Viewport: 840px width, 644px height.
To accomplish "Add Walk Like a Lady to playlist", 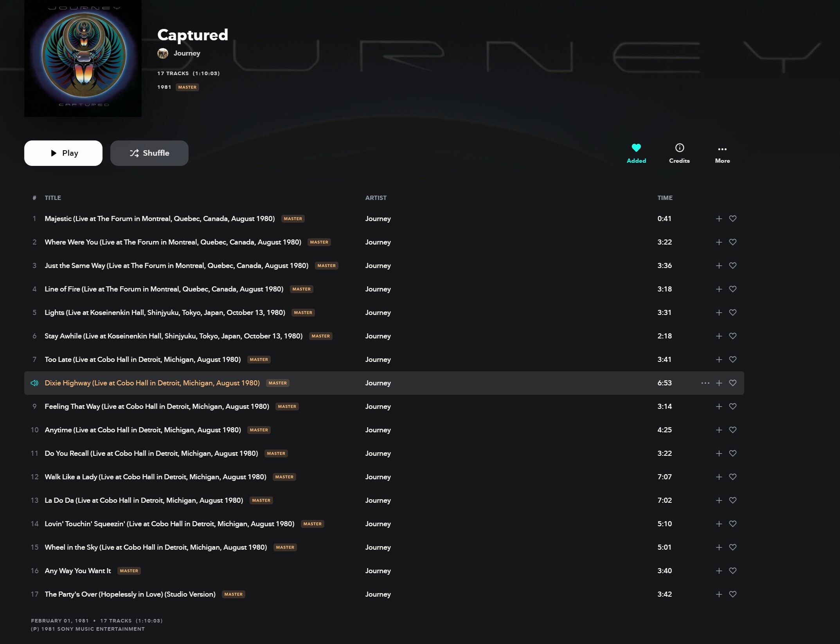I will 719,477.
